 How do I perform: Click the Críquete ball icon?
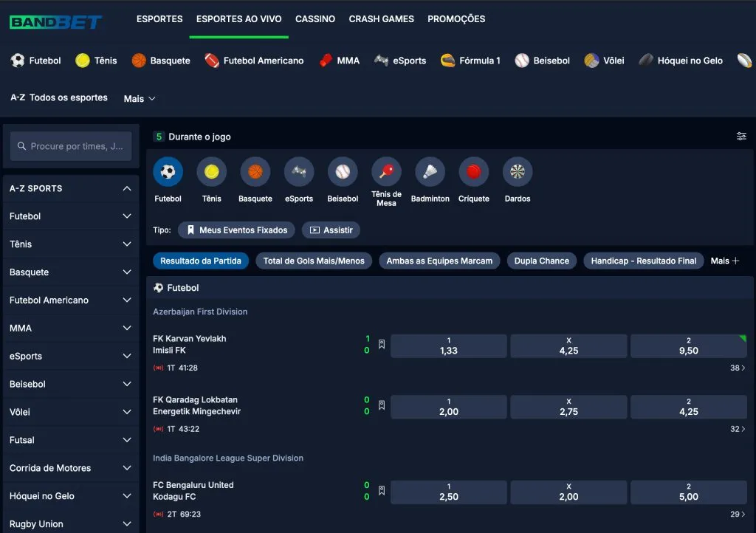(473, 172)
